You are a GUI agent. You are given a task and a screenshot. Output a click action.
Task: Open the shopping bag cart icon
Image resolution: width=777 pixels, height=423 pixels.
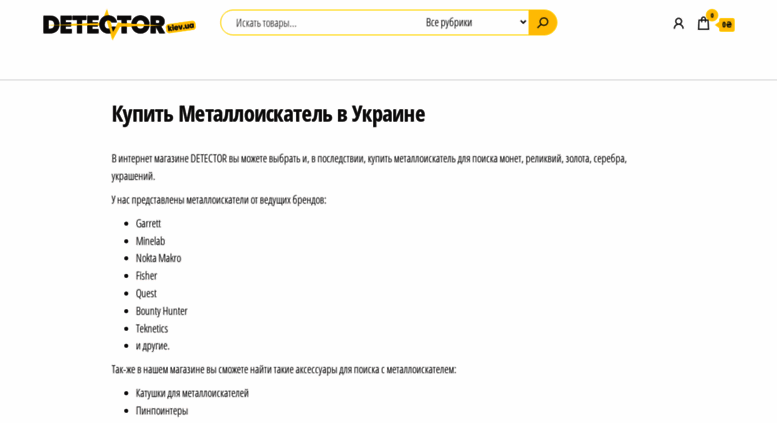(703, 23)
